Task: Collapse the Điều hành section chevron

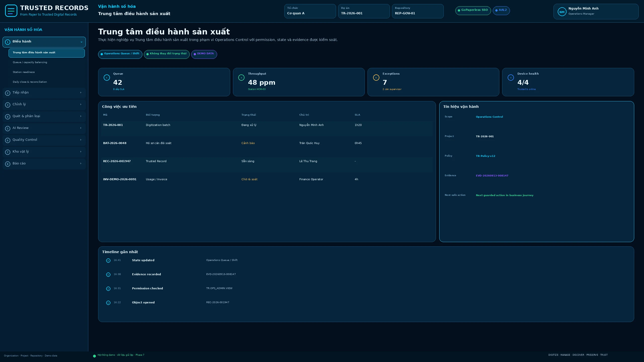Action: coord(81,42)
